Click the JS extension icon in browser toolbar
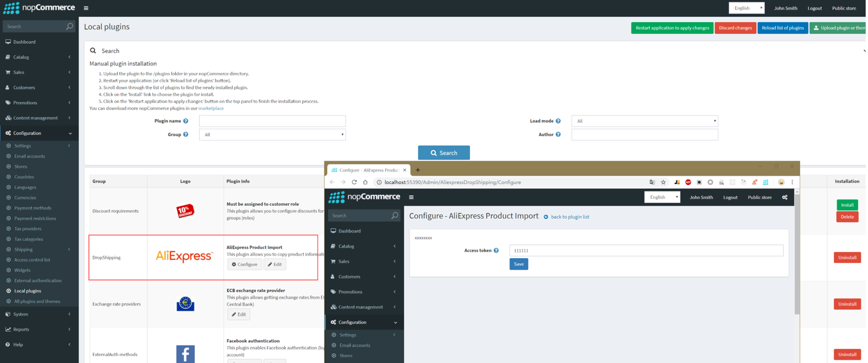 coord(677,182)
